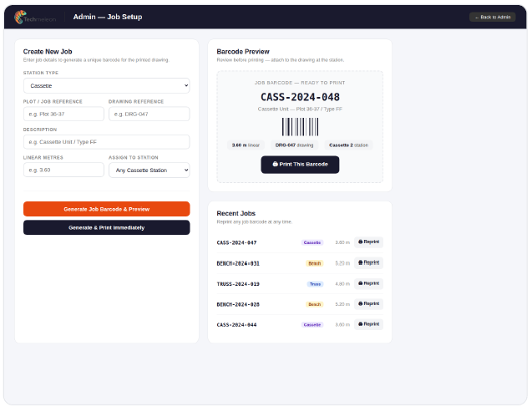Focus the Description input field

pyautogui.click(x=107, y=142)
